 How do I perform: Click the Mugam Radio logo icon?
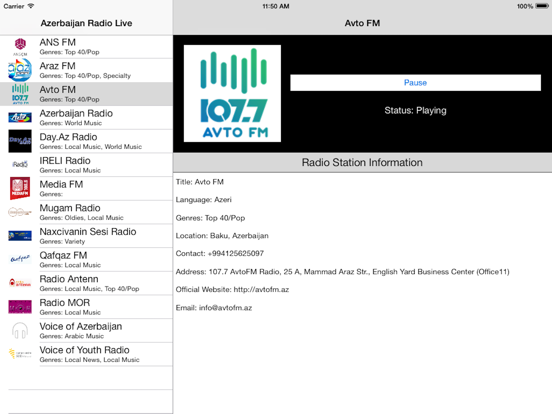pos(20,212)
